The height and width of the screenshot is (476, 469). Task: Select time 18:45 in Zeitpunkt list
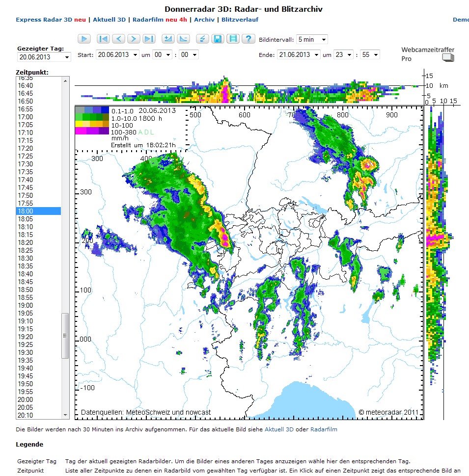click(x=39, y=282)
